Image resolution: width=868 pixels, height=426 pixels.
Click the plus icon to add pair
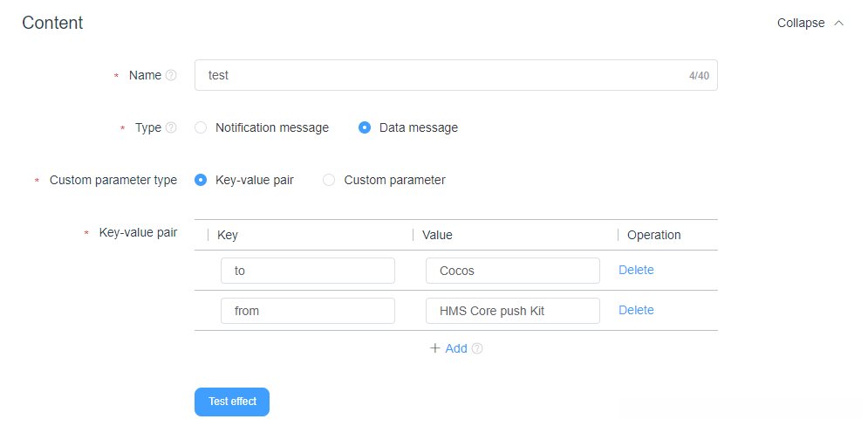point(435,348)
